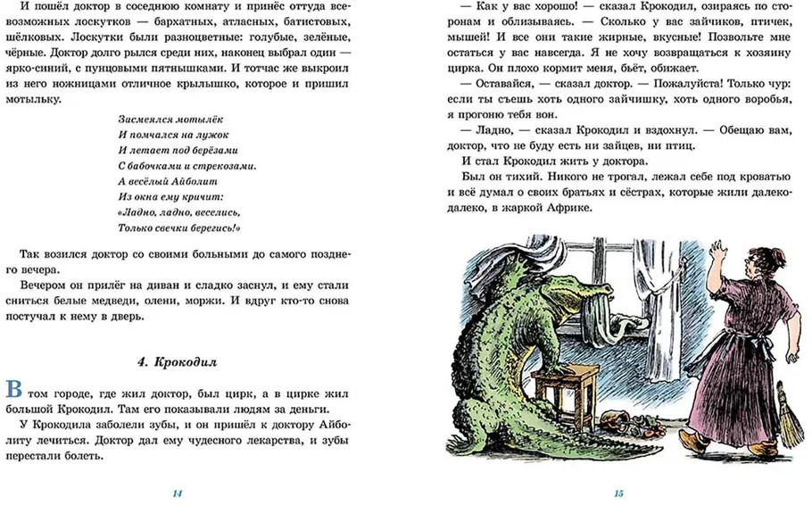Click the line "И стал Крокодил жить у доктора"
The image size is (812, 505).
click(553, 161)
